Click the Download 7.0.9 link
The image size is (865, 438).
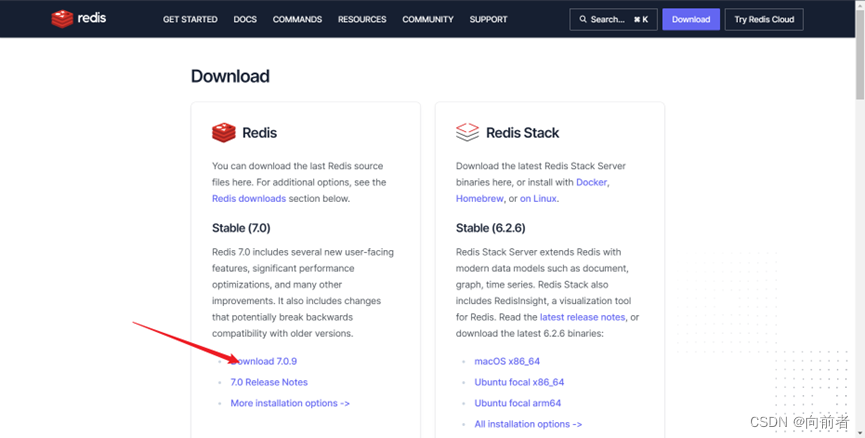264,361
